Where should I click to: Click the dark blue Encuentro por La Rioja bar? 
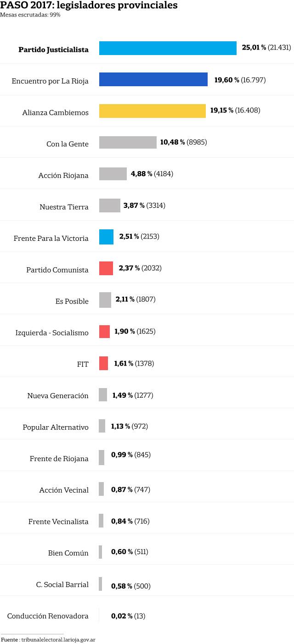click(153, 79)
